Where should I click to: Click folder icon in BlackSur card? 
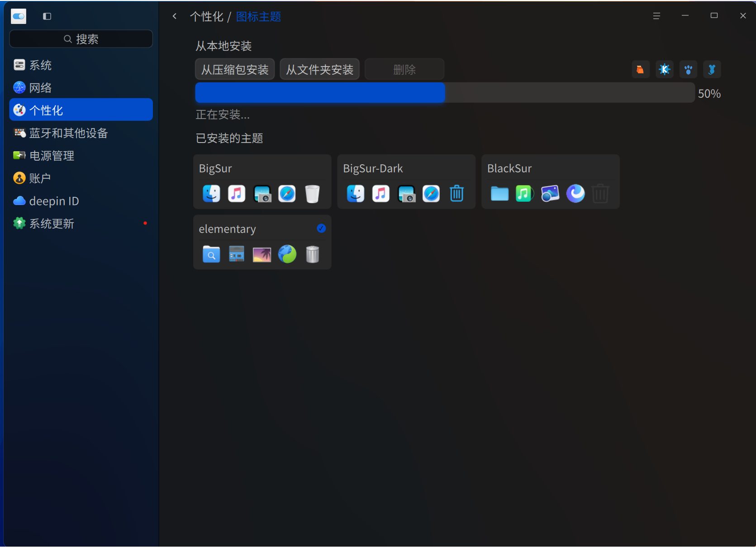pyautogui.click(x=499, y=194)
